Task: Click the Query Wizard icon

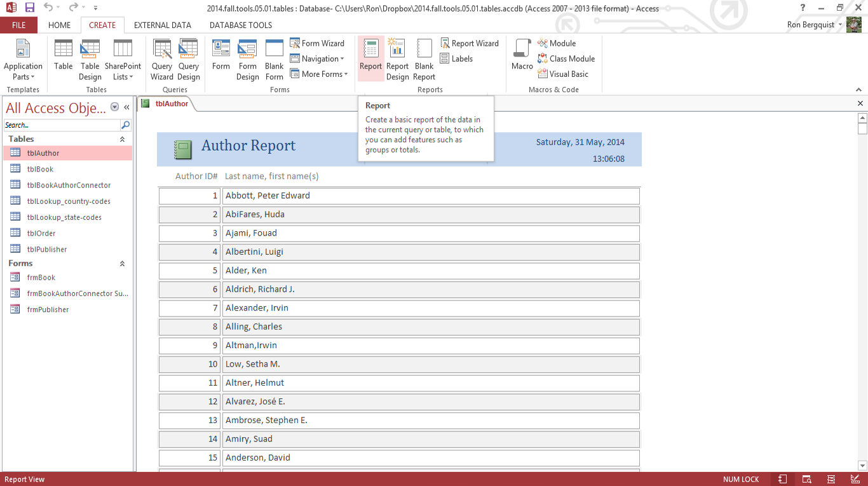Action: click(x=161, y=60)
